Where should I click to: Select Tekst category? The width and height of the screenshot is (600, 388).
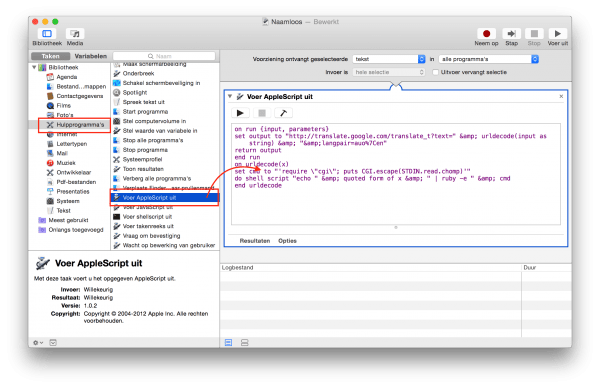click(x=59, y=211)
